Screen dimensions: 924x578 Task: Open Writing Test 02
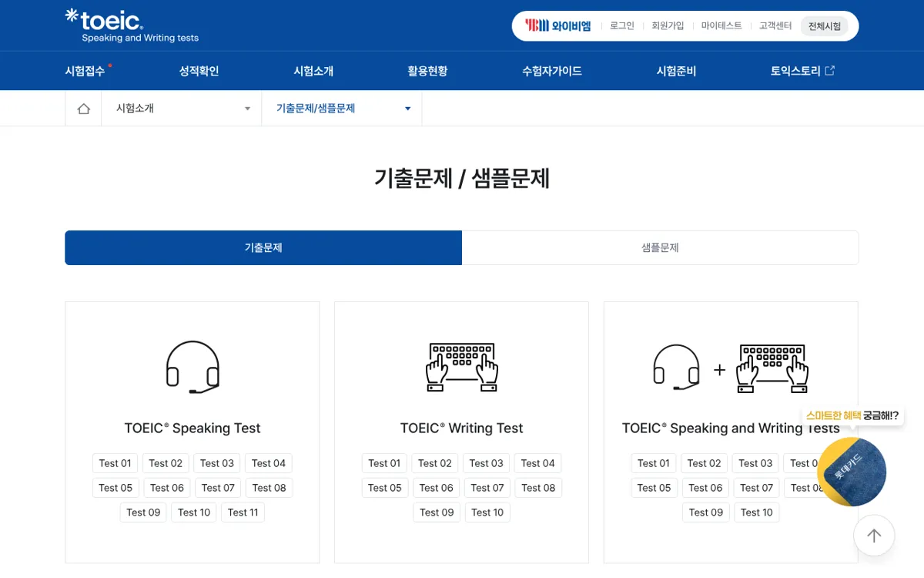435,463
